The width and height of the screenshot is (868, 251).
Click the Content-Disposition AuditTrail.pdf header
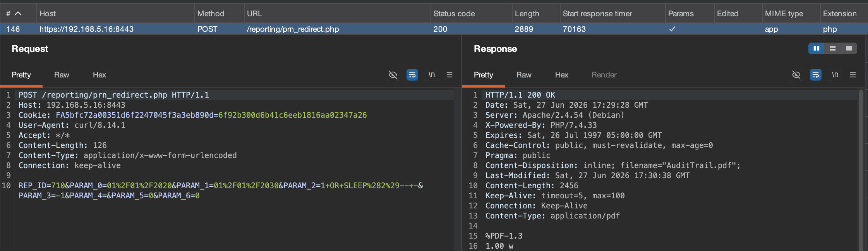pyautogui.click(x=613, y=165)
